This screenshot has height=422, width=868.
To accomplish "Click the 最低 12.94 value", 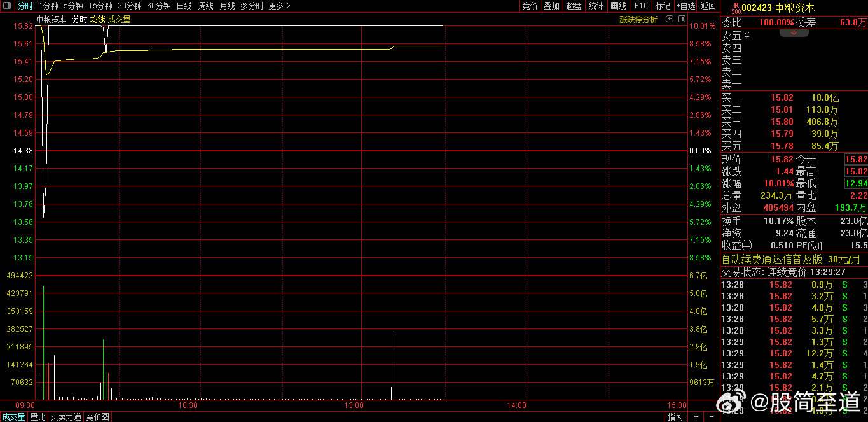I will click(x=856, y=183).
